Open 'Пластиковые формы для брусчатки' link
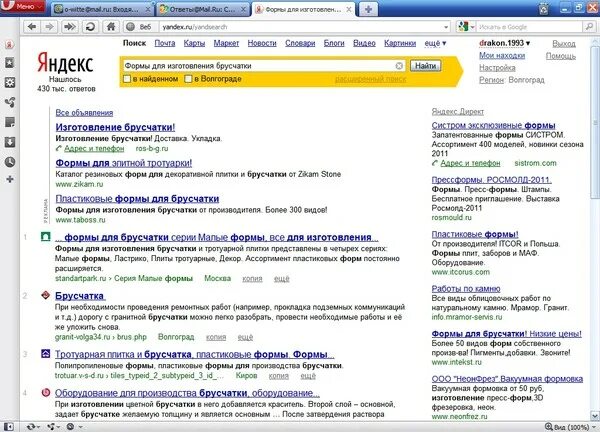 pyautogui.click(x=137, y=199)
